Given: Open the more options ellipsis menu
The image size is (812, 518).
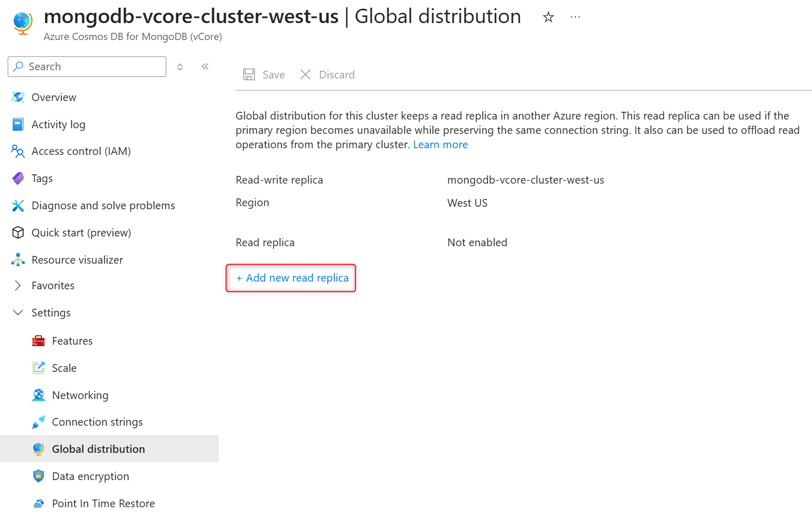Looking at the screenshot, I should 575,17.
